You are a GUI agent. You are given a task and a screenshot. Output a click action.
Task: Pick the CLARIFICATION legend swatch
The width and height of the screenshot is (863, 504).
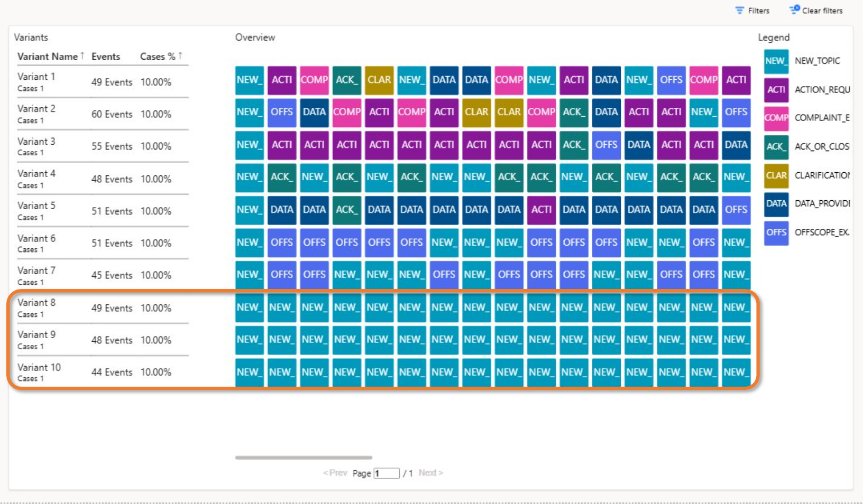[776, 175]
